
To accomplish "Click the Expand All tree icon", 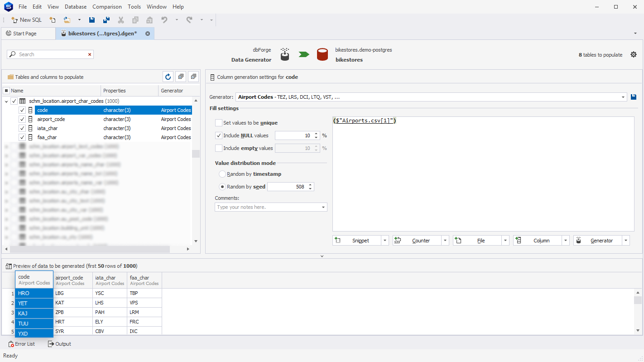I will (x=181, y=77).
